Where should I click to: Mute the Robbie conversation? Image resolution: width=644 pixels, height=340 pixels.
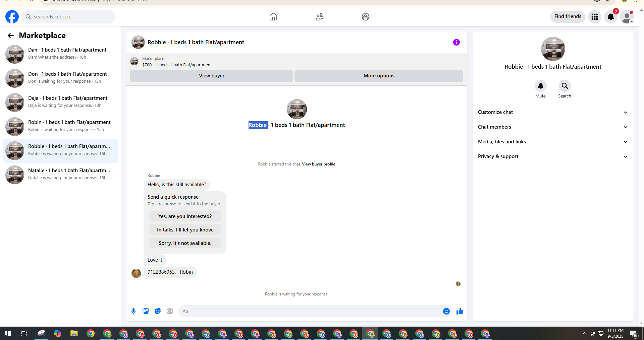pyautogui.click(x=541, y=86)
